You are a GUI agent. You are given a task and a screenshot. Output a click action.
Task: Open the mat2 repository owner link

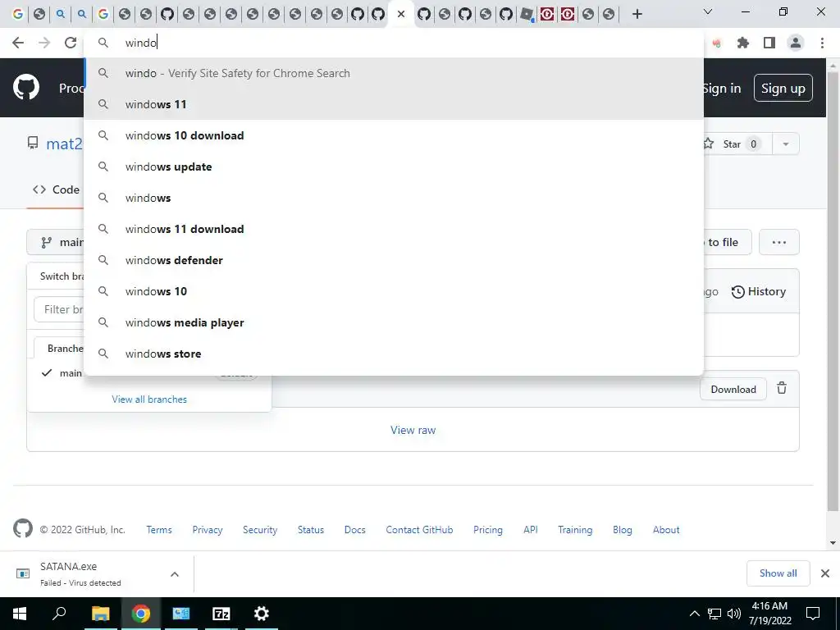click(64, 144)
